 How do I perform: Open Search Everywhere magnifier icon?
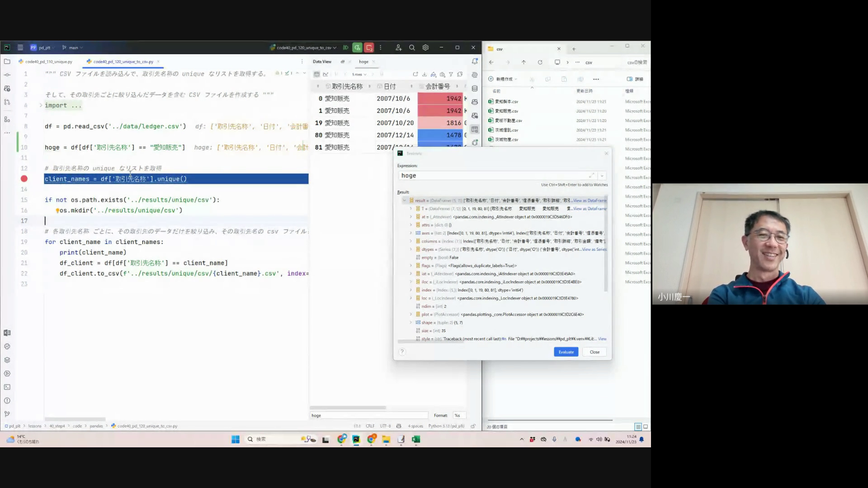click(x=412, y=47)
